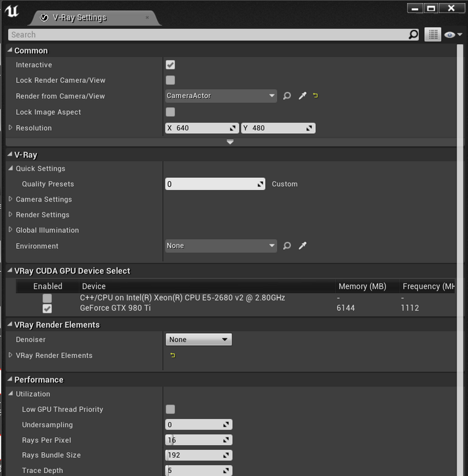Open the Environment None dropdown

(221, 246)
